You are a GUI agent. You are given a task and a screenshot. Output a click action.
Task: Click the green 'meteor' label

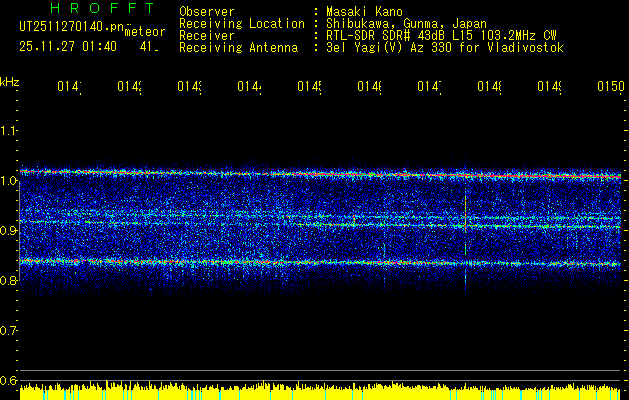coord(145,32)
